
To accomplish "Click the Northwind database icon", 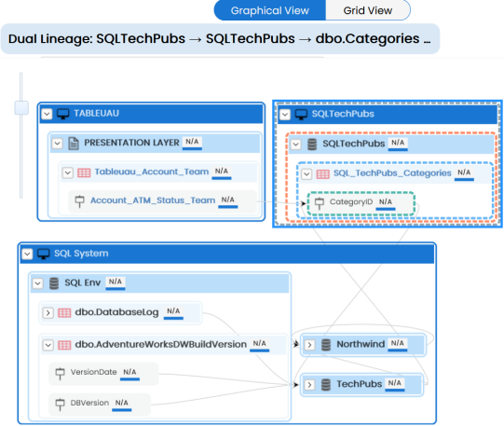I will pos(326,345).
